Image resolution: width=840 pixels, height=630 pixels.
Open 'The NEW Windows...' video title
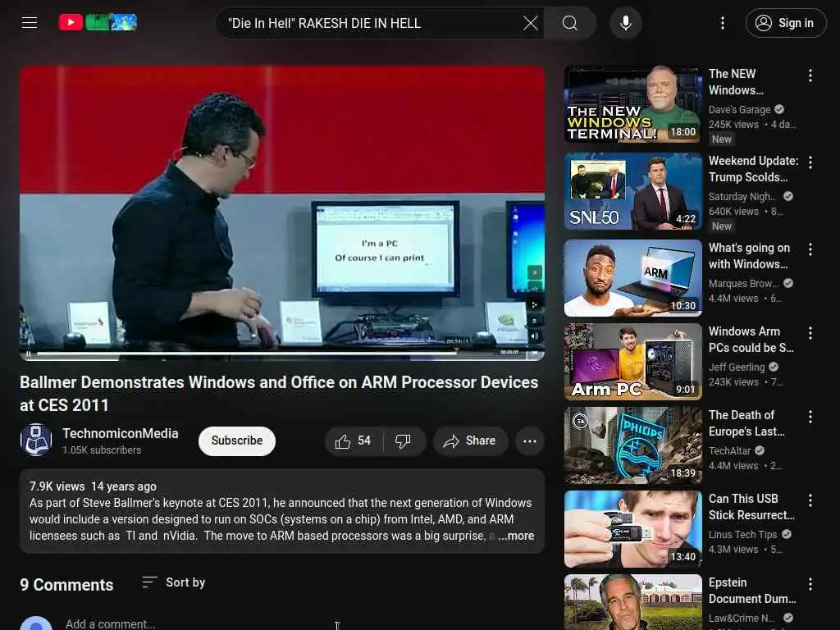point(736,82)
